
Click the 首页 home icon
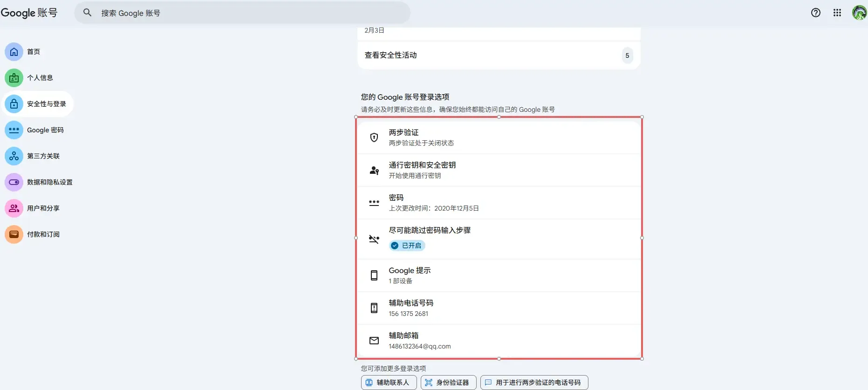point(14,52)
